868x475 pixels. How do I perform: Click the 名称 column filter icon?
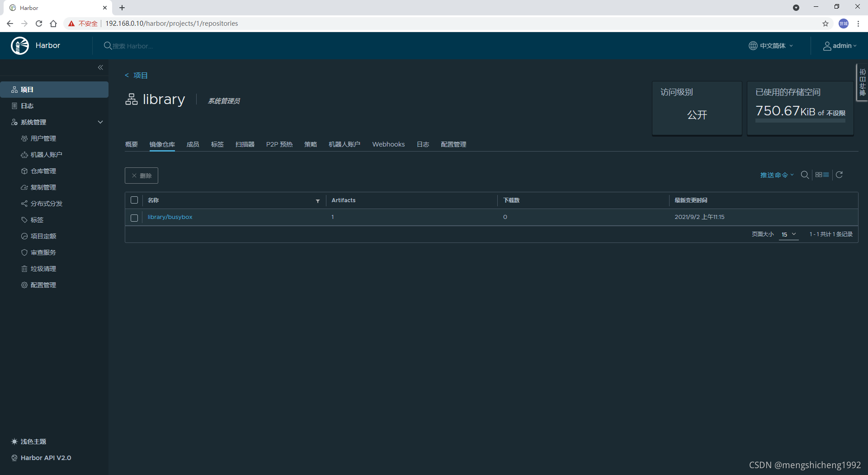(318, 201)
